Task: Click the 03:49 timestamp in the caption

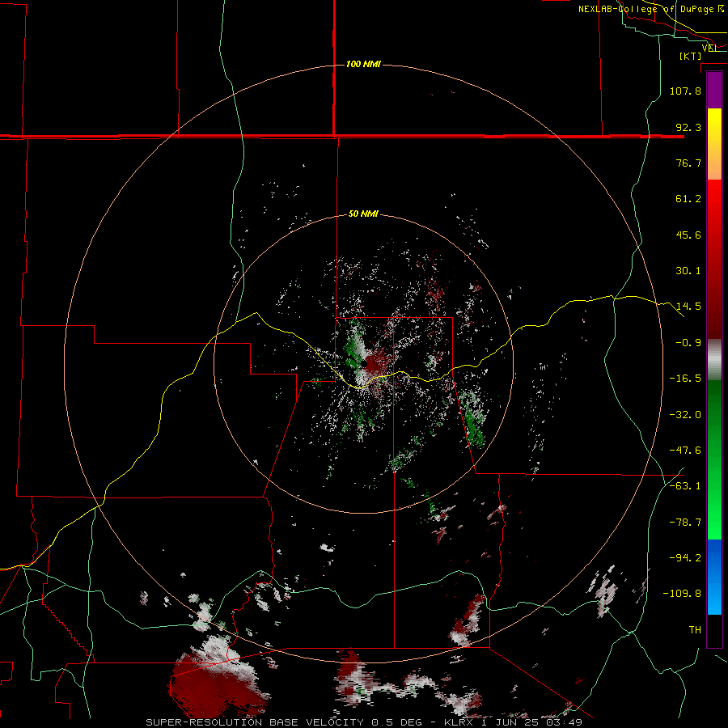Action: [x=564, y=722]
